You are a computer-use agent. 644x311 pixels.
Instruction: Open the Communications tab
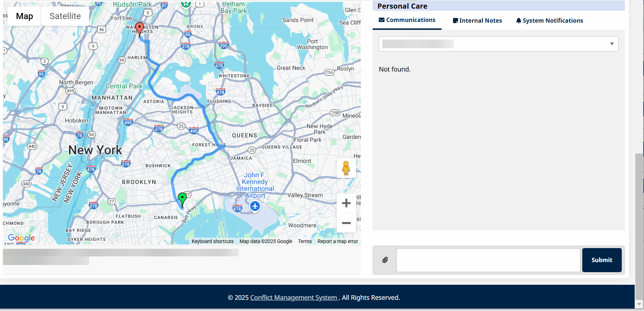(407, 20)
